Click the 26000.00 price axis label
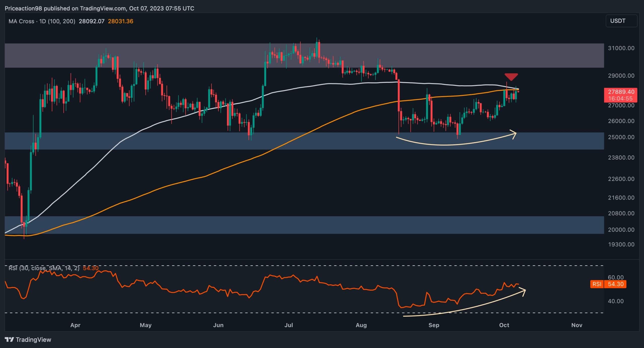Image resolution: width=644 pixels, height=348 pixels. pyautogui.click(x=621, y=121)
